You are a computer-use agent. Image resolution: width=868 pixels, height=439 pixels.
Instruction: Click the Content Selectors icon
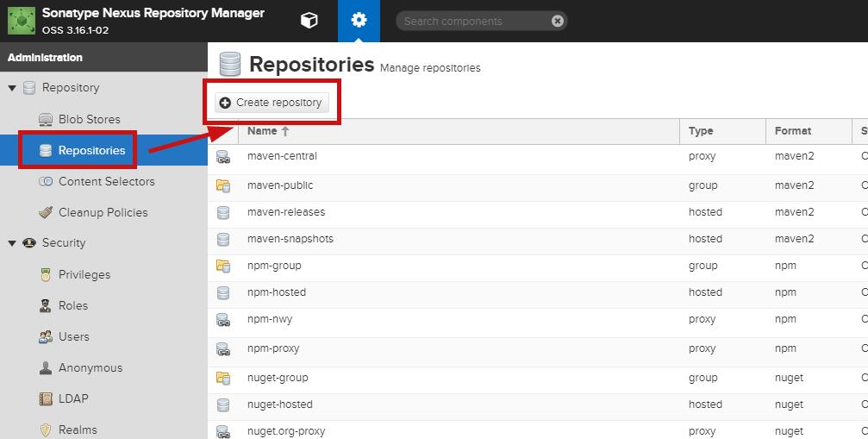pos(46,181)
